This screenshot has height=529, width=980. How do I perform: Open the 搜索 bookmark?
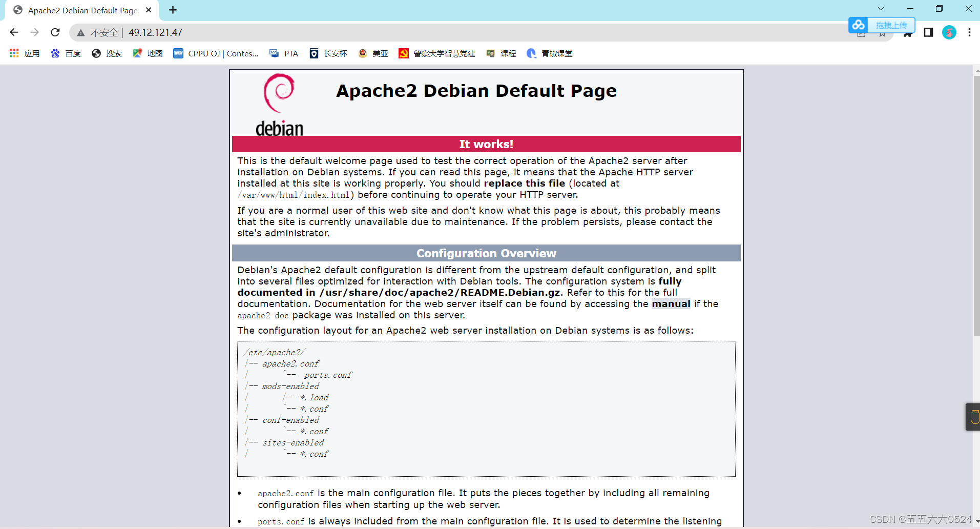click(107, 53)
